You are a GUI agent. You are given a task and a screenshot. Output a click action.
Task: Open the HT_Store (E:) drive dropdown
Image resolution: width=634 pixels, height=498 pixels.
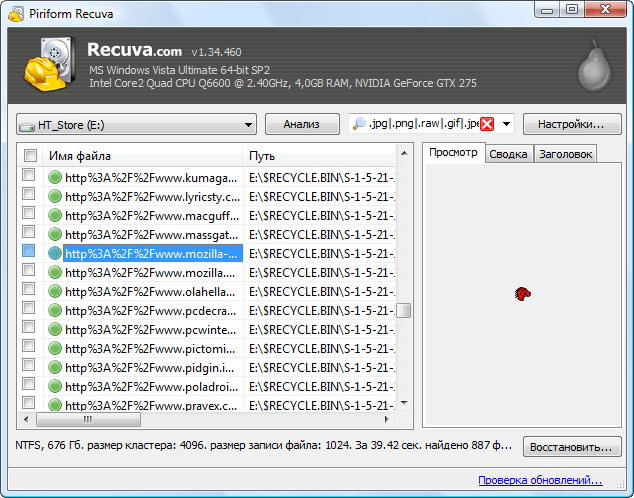pos(136,124)
